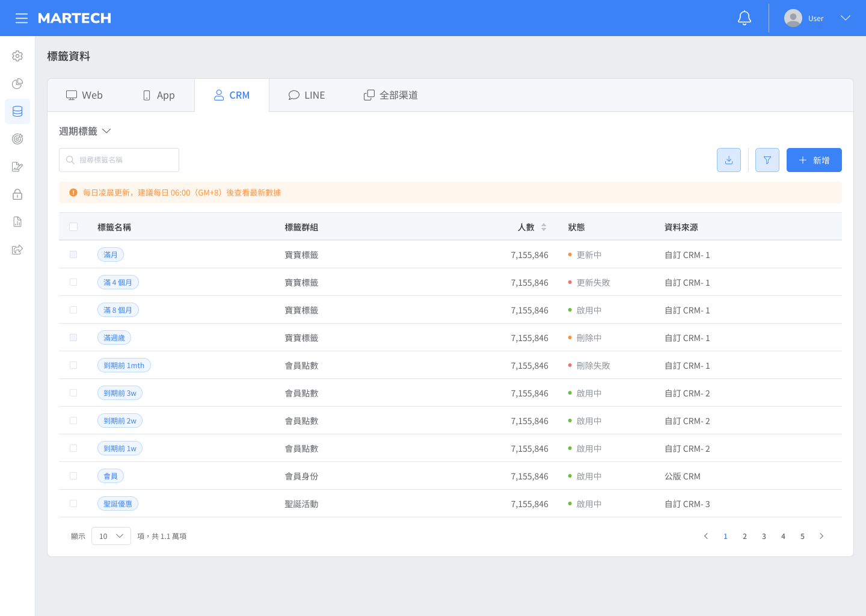Select the database icon in sidebar

point(17,111)
